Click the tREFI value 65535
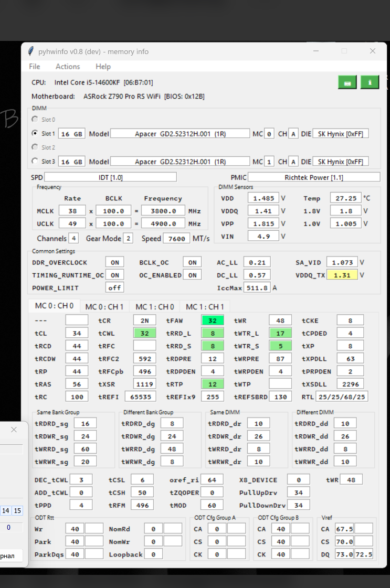 (140, 397)
